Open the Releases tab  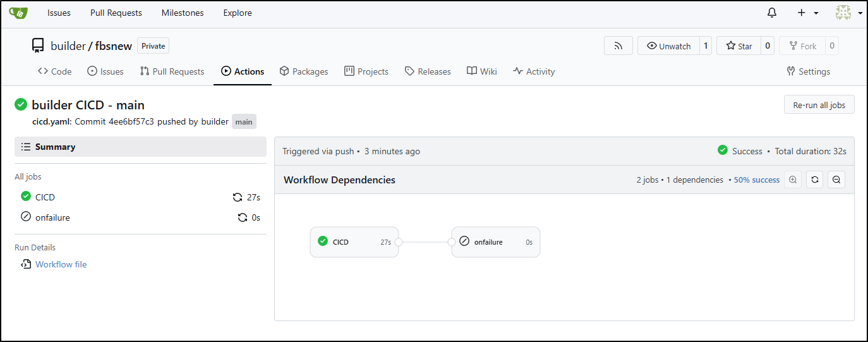428,71
